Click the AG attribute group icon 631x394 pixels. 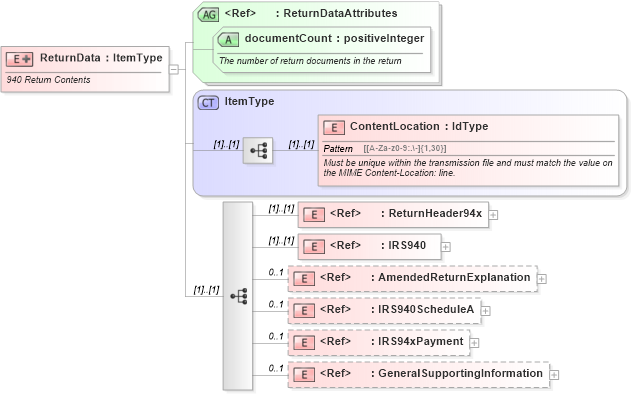[208, 14]
